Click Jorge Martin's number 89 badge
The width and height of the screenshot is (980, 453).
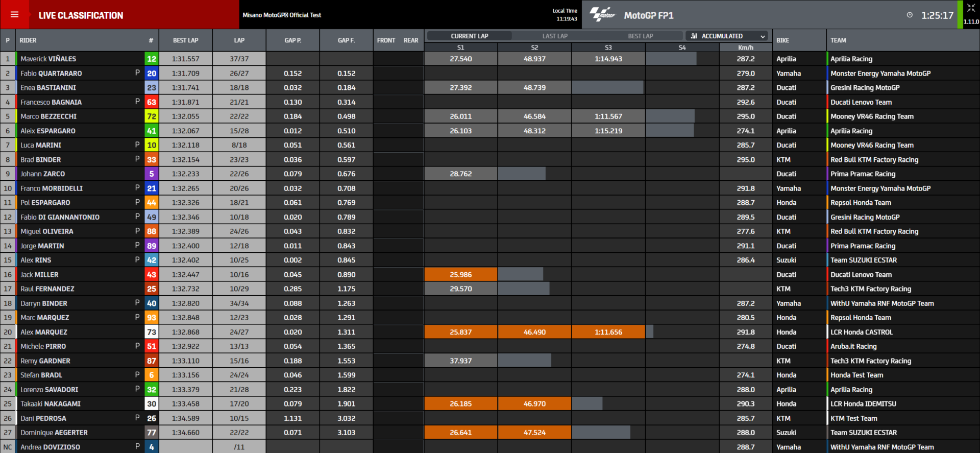click(x=152, y=246)
